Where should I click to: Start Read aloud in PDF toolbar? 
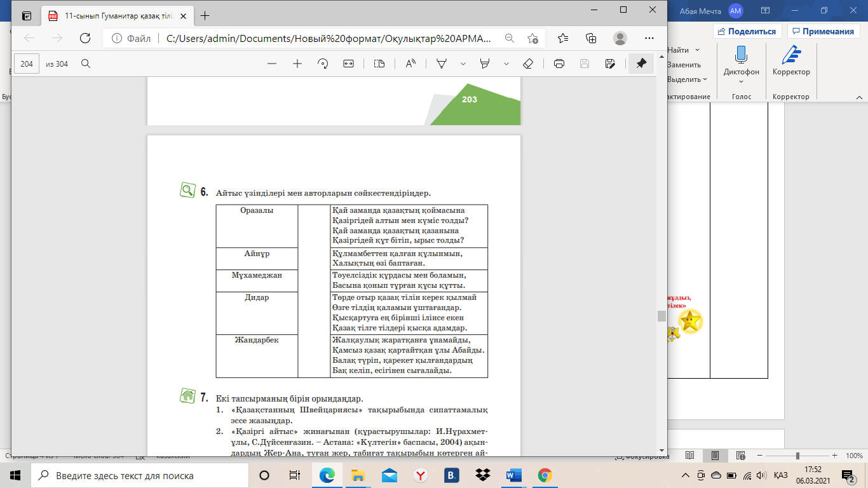click(410, 64)
